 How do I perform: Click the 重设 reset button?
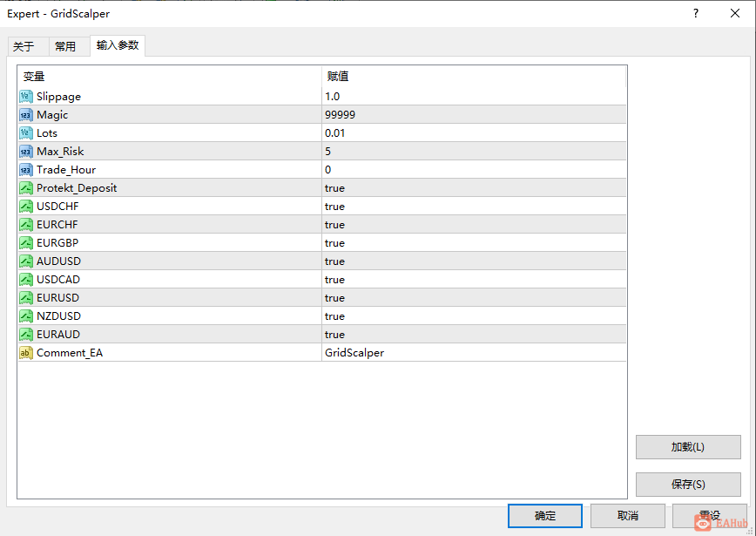click(x=710, y=516)
